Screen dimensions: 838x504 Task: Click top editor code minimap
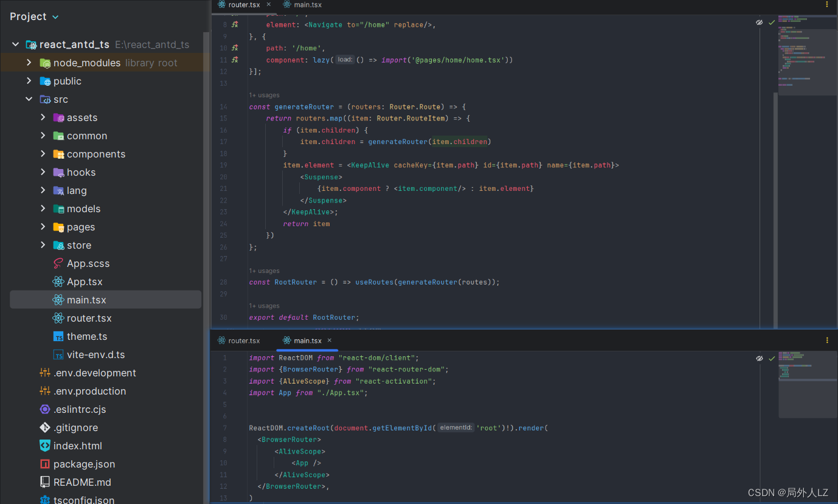pos(808,55)
